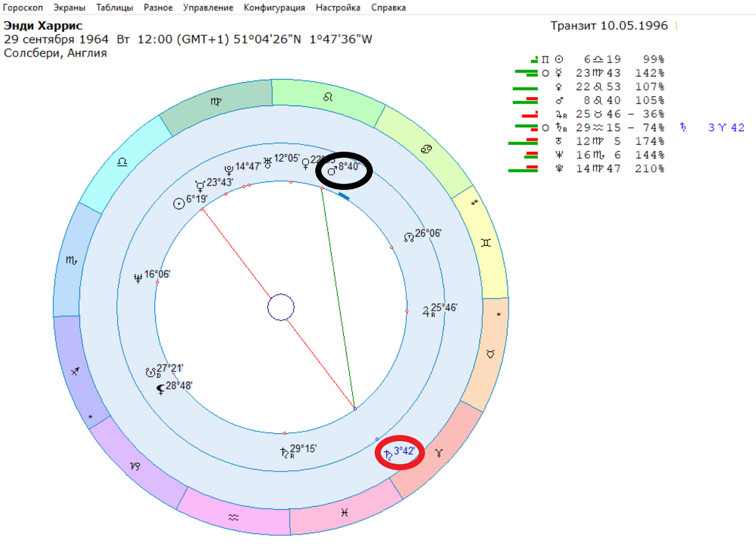Click the green Mars aspect line

(x=338, y=299)
